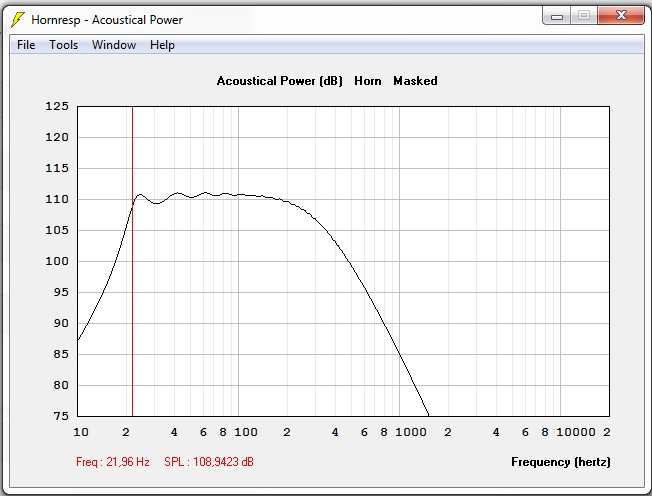Click the window title bar text
Viewport: 652px width, 496px height.
point(107,20)
